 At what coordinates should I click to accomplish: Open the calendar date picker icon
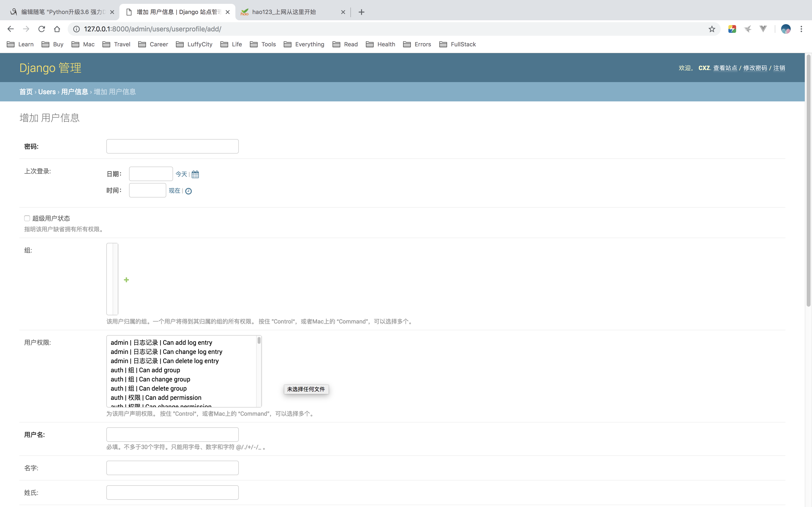click(x=195, y=174)
